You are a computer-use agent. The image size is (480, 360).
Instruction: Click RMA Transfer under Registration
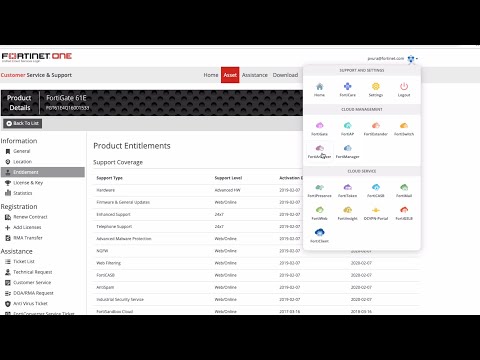pyautogui.click(x=24, y=238)
